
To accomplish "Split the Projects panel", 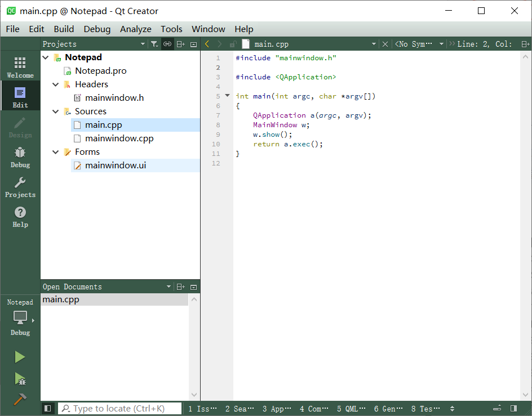I will [181, 44].
